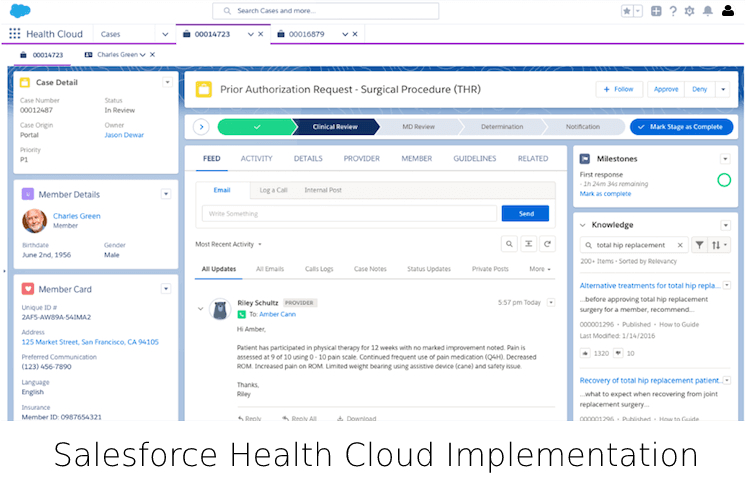Click Mark as complete milestone link
The image size is (746, 480).
coord(605,194)
